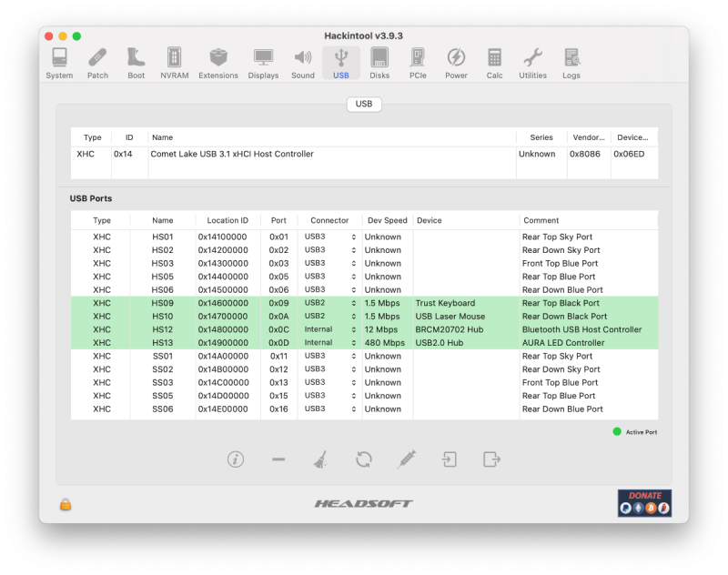Click the lock icon at bottom left
728x575 pixels.
pyautogui.click(x=66, y=504)
